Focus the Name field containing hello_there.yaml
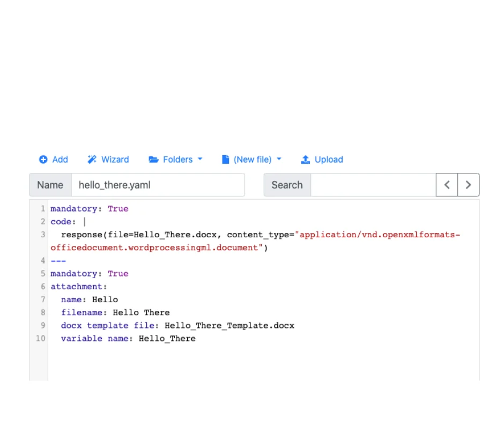Screen dimensions: 504x423 (x=158, y=185)
